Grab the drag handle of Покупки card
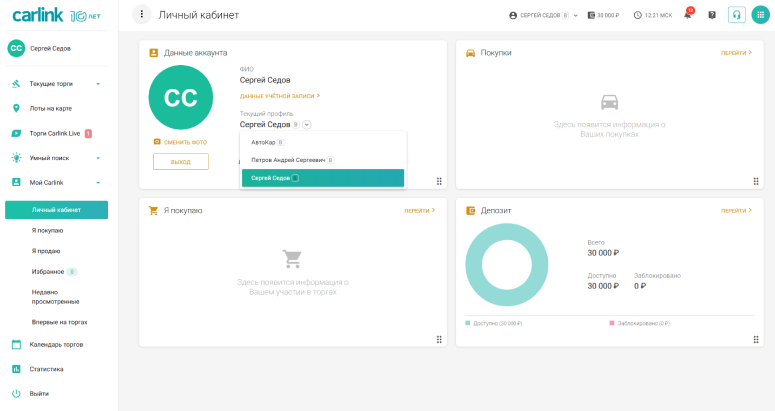775x411 pixels. click(x=756, y=181)
